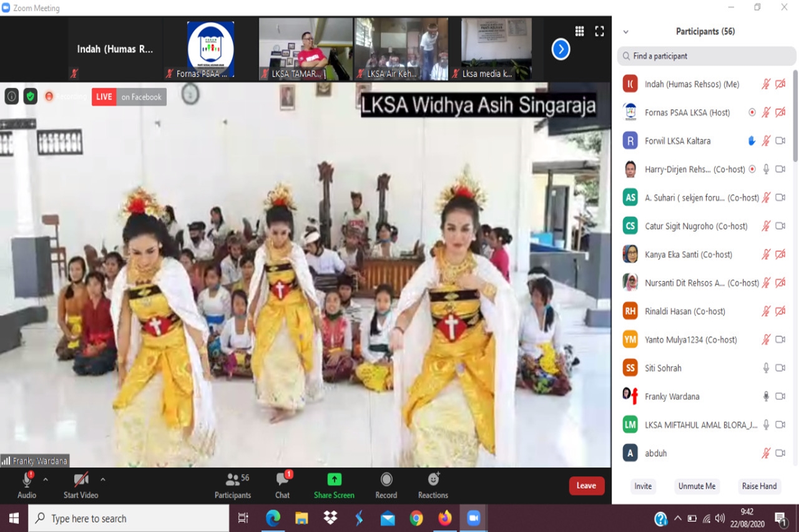This screenshot has width=799, height=532.
Task: Click the raised hand icon for Forwil LKSA Kaltara
Action: coord(752,141)
